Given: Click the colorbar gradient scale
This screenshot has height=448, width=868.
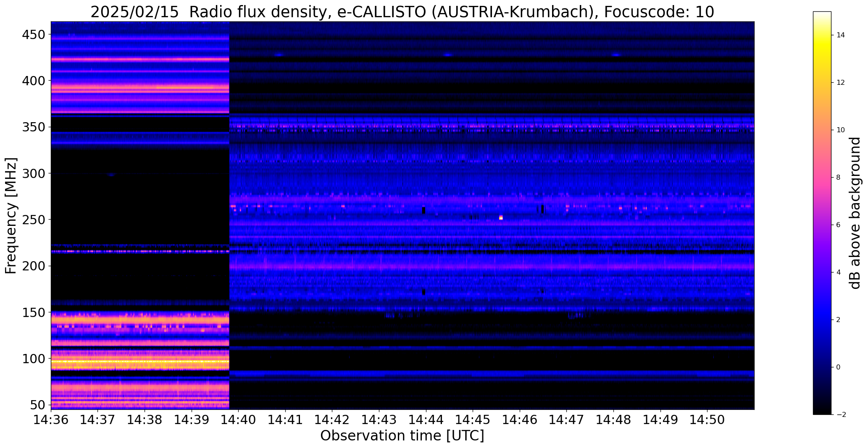Looking at the screenshot, I should pos(822,213).
